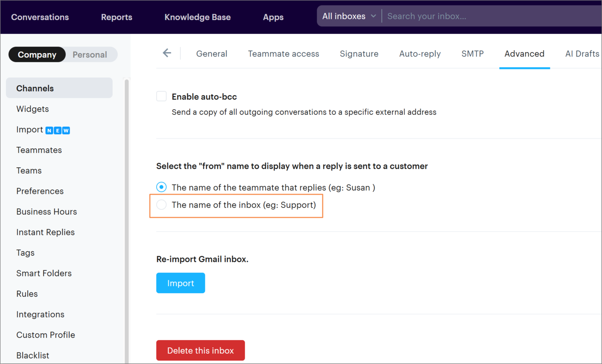Switch to Personal settings toggle
The image size is (602, 364).
coord(90,55)
